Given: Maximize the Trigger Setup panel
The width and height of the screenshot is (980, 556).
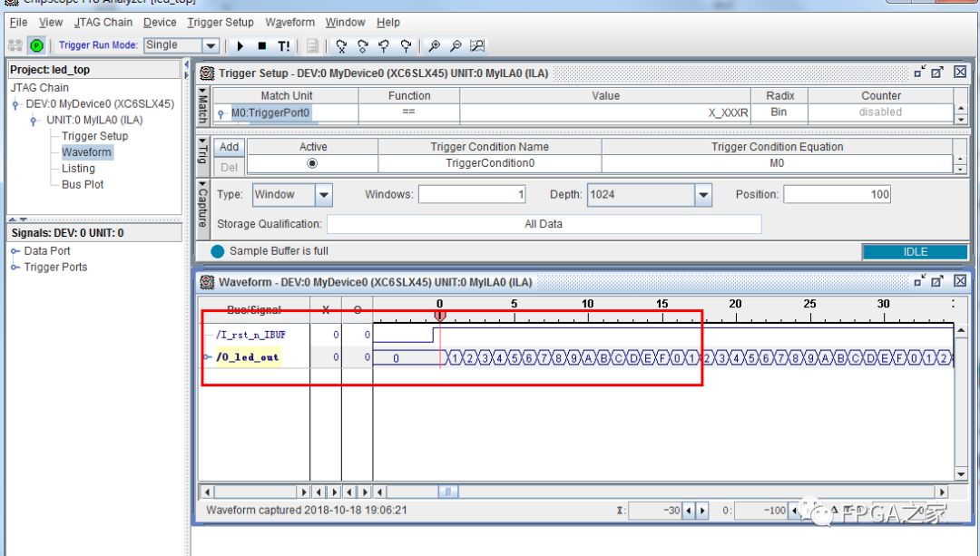Looking at the screenshot, I should click(937, 72).
